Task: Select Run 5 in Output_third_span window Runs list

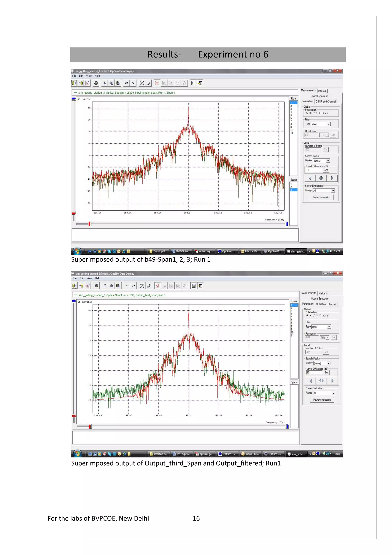Action: pyautogui.click(x=294, y=317)
